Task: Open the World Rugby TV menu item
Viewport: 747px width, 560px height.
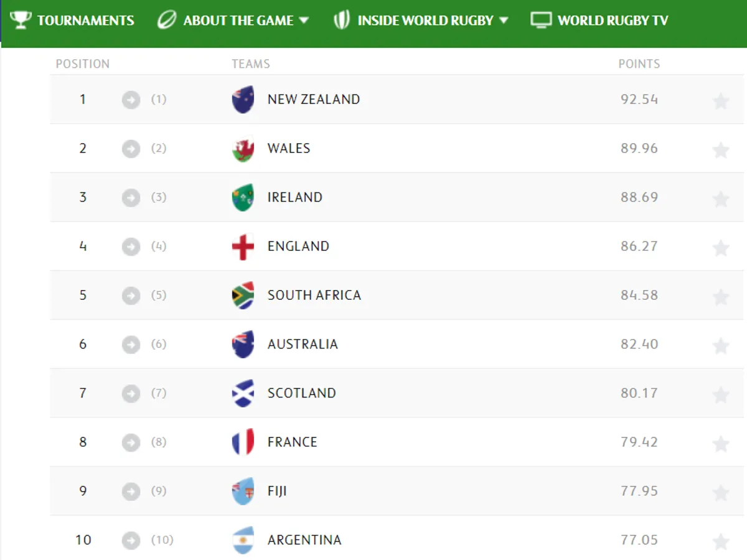Action: click(613, 21)
